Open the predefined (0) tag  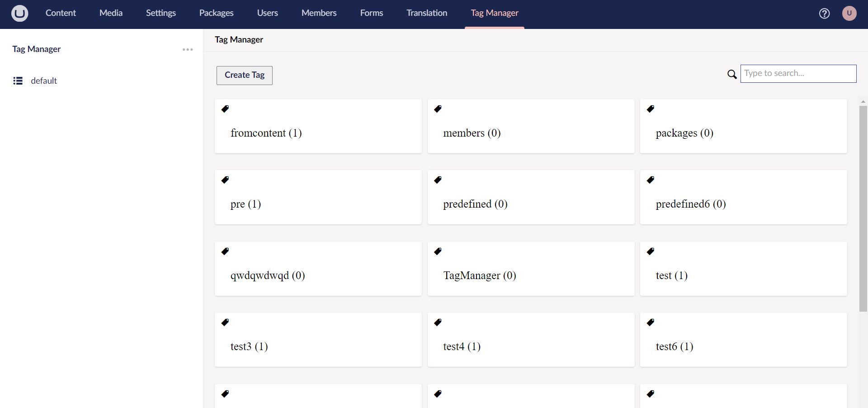(x=531, y=197)
